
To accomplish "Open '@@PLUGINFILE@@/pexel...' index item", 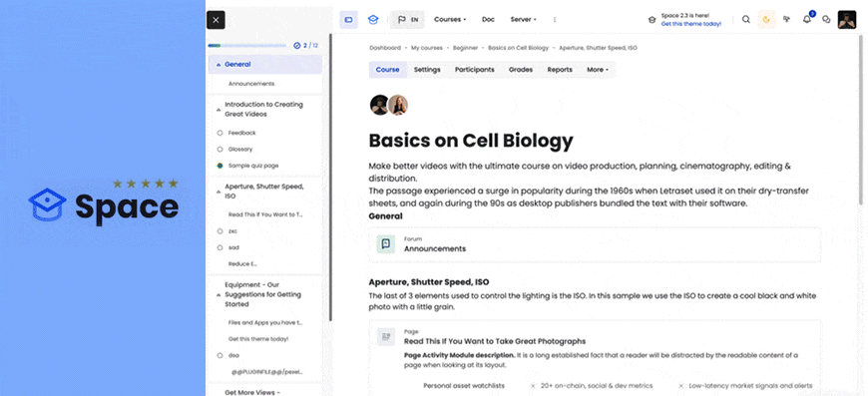I will point(266,372).
